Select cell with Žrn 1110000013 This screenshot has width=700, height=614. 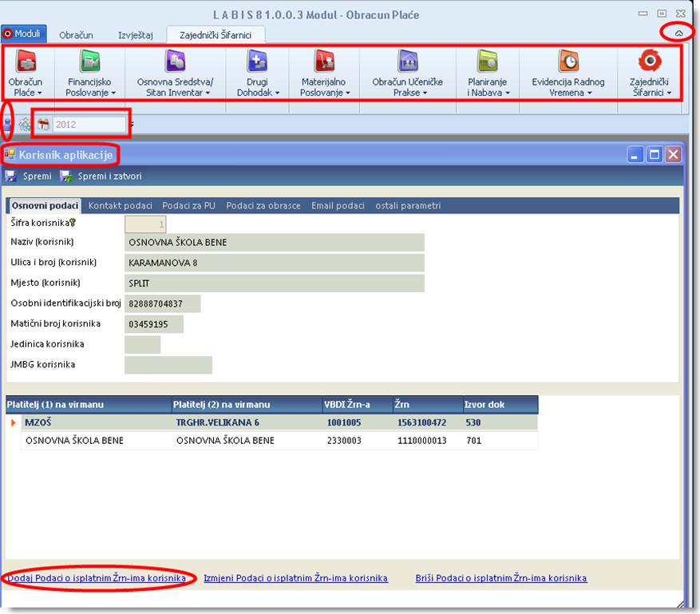click(428, 440)
